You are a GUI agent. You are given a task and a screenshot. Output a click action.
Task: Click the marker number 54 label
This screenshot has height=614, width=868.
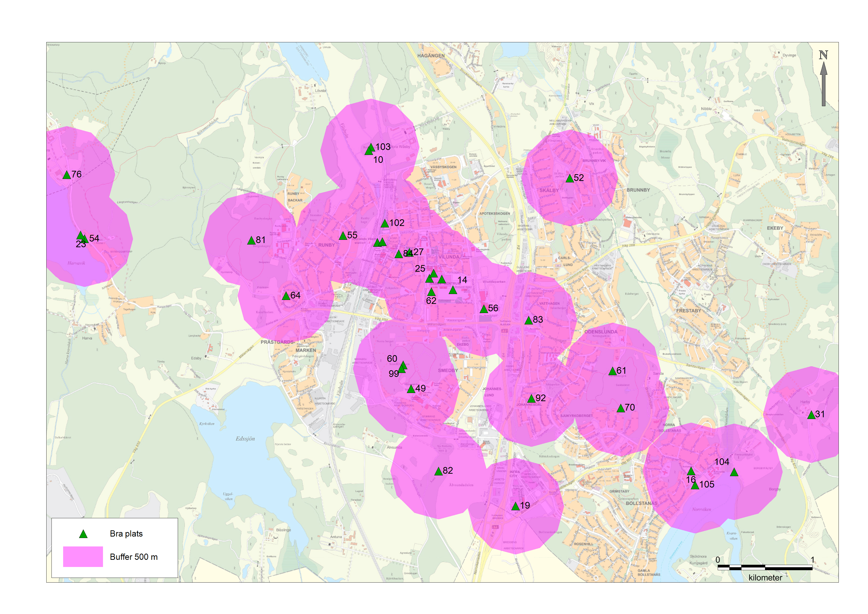click(x=94, y=238)
